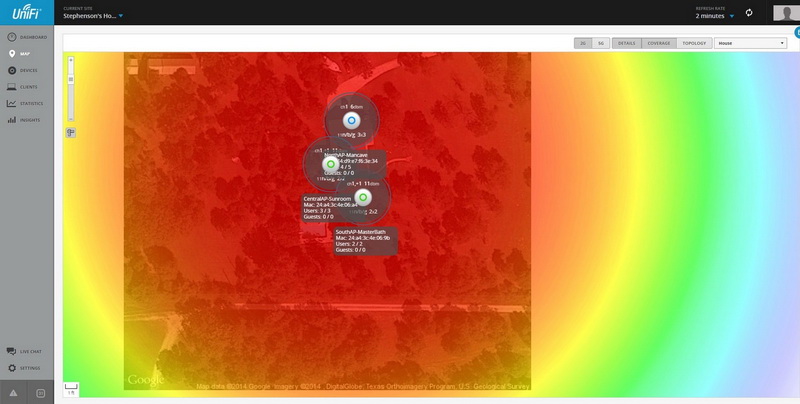
Task: Go to the Clients list
Action: 26,87
